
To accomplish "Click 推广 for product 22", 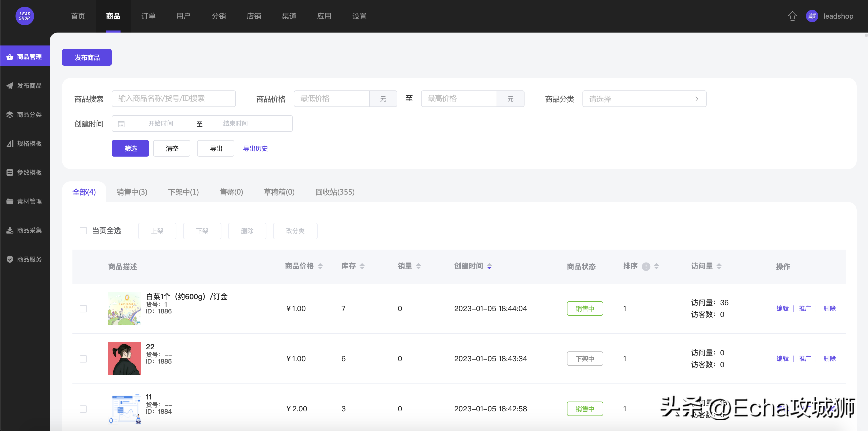I will (804, 359).
